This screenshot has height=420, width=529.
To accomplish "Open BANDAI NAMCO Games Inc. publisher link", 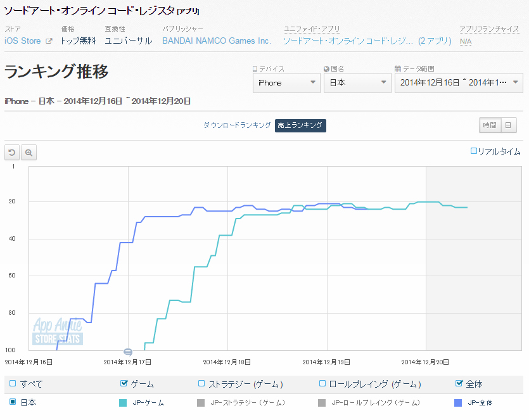I will tap(217, 41).
